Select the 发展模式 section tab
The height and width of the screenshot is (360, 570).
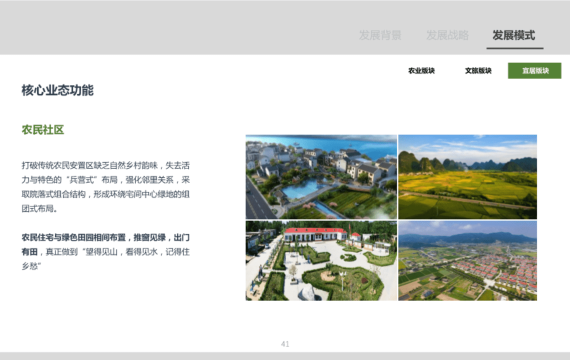(x=514, y=35)
